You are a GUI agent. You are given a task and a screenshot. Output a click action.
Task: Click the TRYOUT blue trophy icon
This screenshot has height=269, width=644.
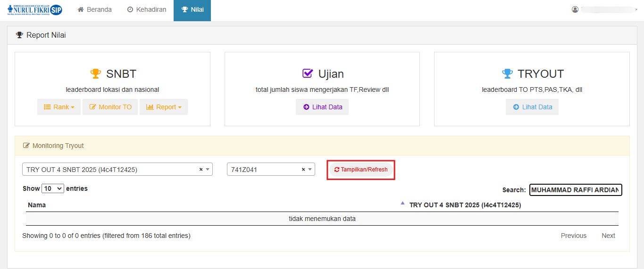pos(507,74)
